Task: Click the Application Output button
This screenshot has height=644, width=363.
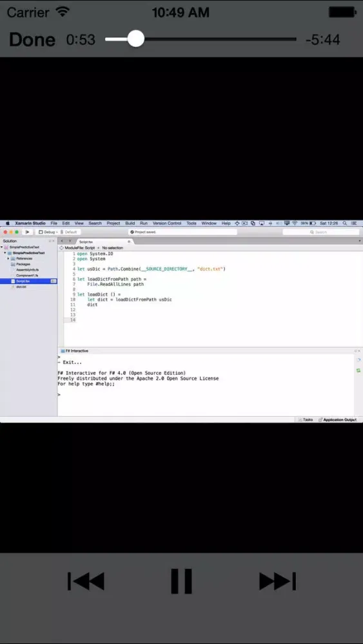Action: point(337,420)
